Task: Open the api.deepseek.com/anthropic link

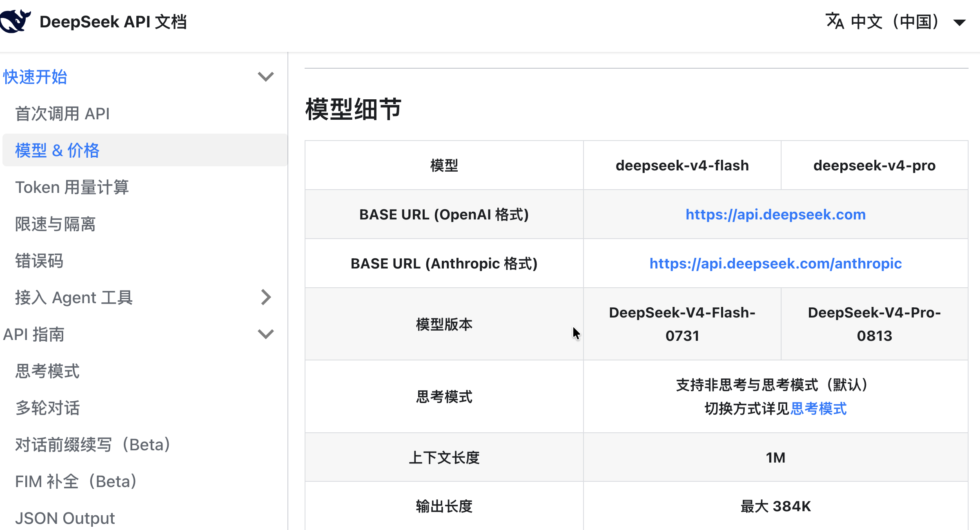Action: pos(775,263)
